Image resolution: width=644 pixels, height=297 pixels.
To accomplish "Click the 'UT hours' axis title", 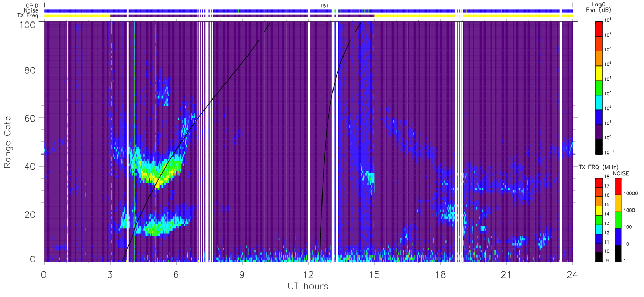I will tap(308, 286).
